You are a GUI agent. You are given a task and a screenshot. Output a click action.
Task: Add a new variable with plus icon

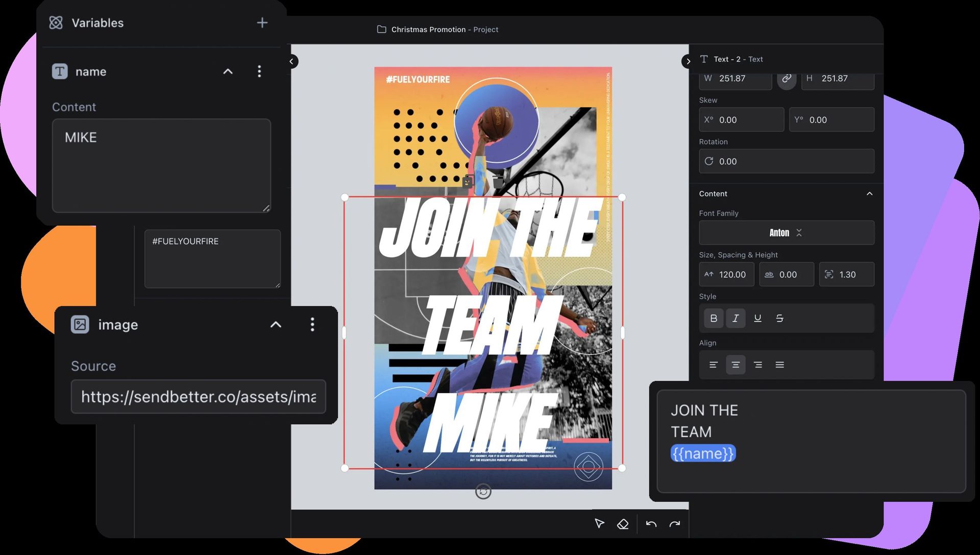262,23
